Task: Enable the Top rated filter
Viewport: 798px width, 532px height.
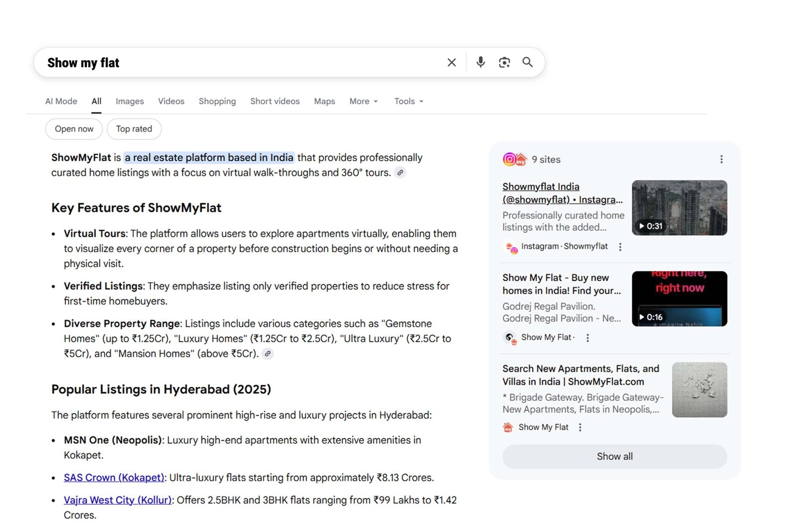Action: click(x=134, y=129)
